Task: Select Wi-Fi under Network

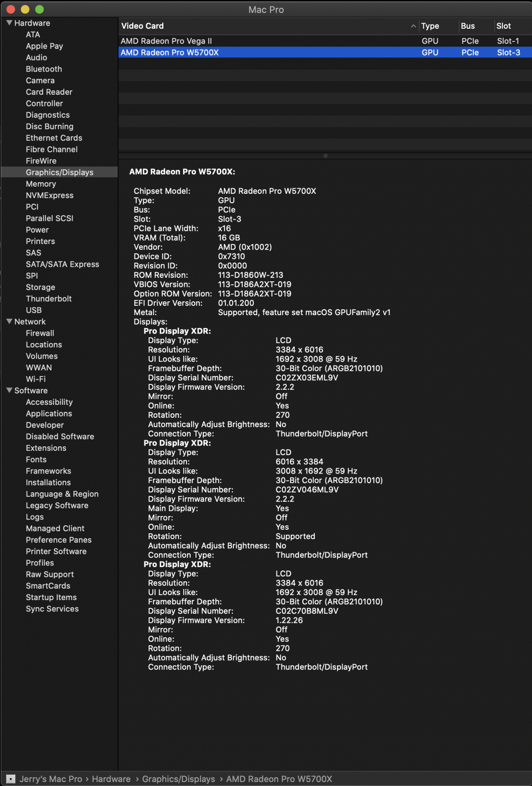Action: pyautogui.click(x=36, y=379)
